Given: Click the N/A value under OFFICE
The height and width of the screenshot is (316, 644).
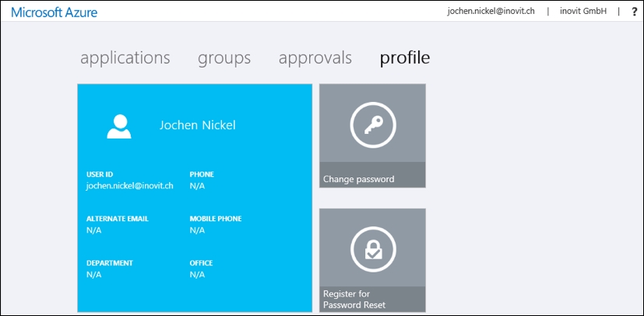Looking at the screenshot, I should click(x=197, y=275).
